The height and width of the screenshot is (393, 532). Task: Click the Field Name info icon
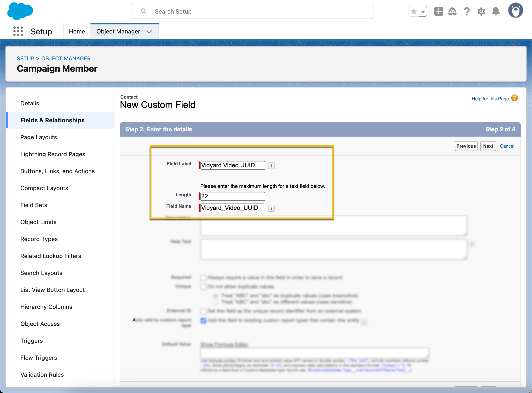[x=271, y=208]
